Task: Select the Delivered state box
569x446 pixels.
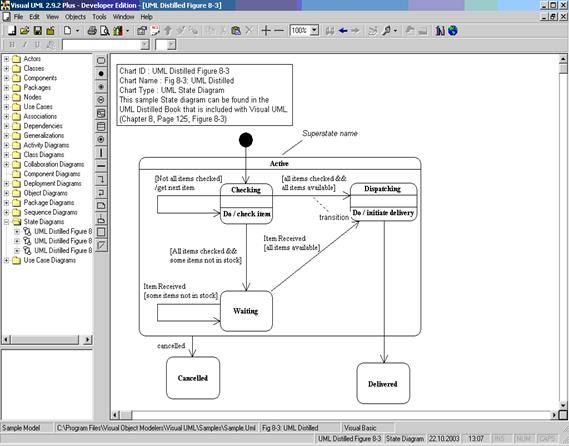Action: click(x=383, y=384)
